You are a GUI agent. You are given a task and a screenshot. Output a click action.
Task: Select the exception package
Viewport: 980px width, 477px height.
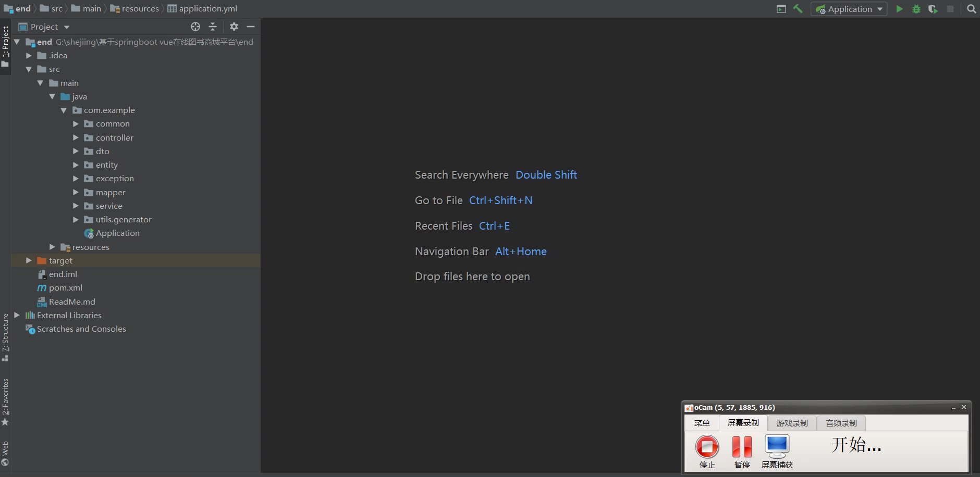point(115,178)
